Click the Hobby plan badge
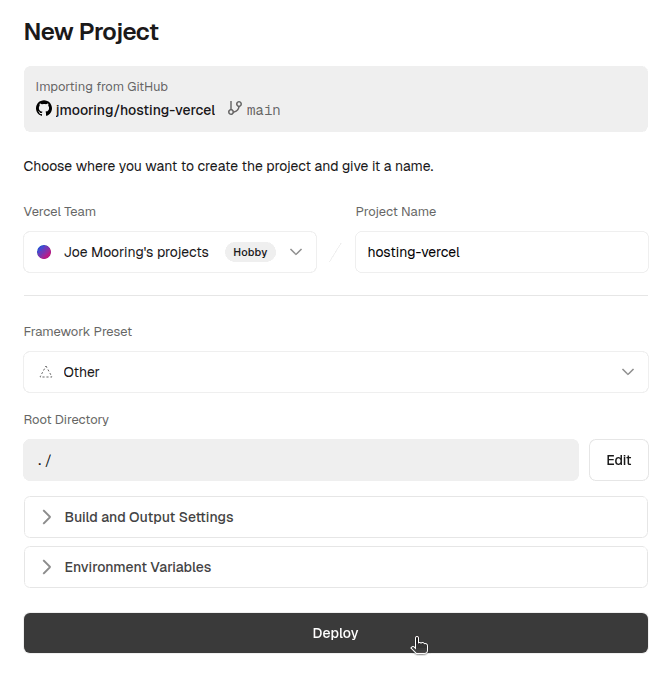This screenshot has width=670, height=675. (250, 252)
